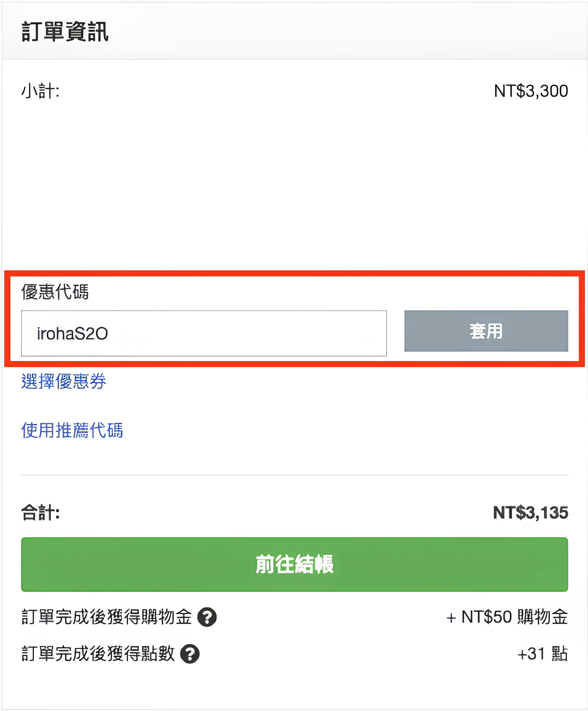The image size is (588, 711).
Task: Open the 選擇優惠券 coupon link
Action: pos(64,381)
